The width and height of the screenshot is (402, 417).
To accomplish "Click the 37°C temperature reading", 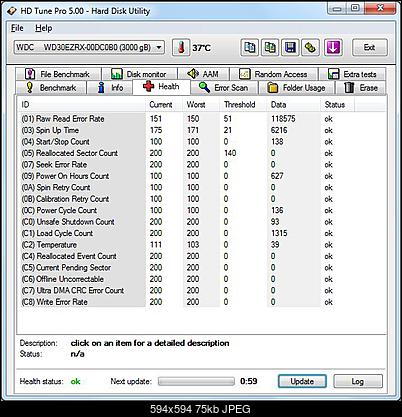I will pyautogui.click(x=201, y=48).
